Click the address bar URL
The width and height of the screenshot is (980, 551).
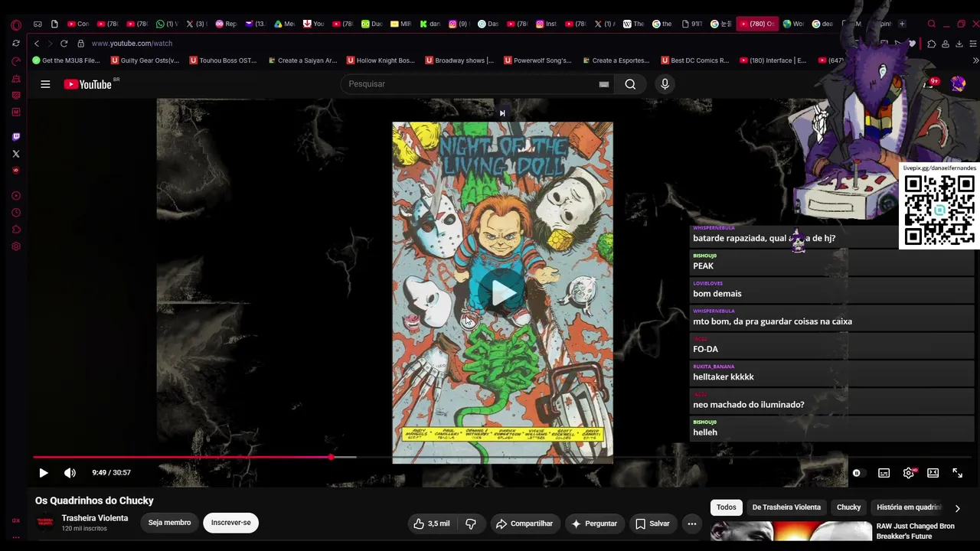(132, 44)
